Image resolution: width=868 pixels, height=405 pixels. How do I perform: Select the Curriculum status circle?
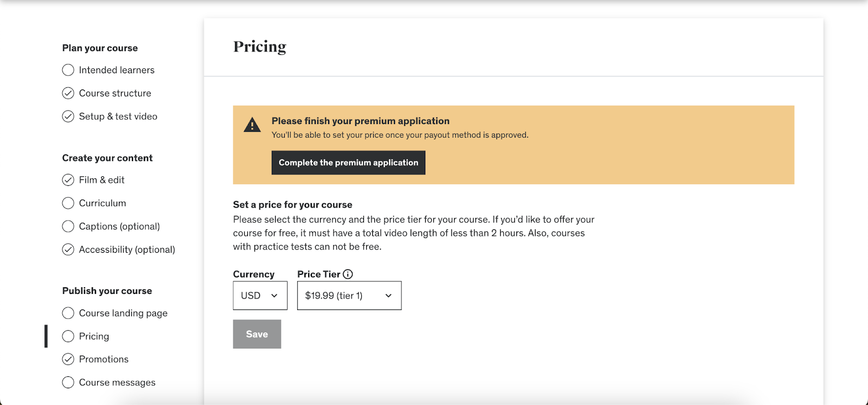pos(68,203)
